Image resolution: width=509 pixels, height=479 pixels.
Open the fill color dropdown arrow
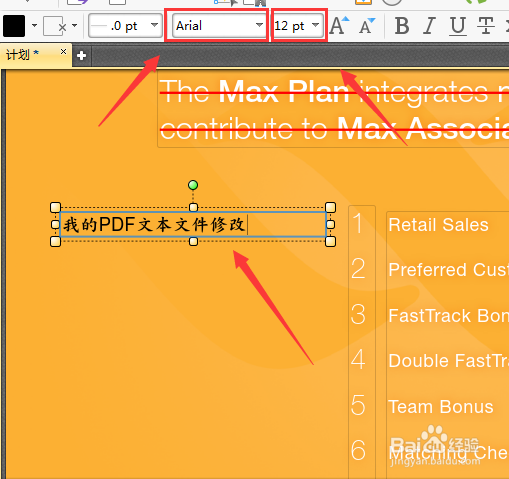[x=75, y=26]
